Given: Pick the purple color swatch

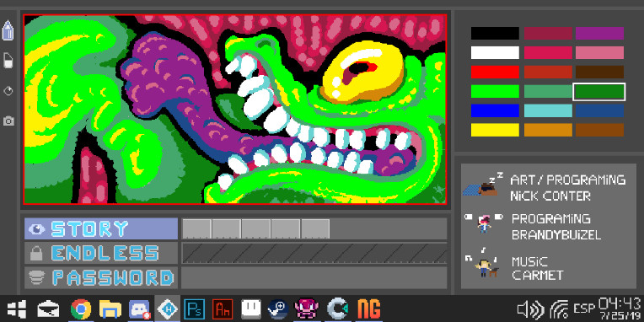Looking at the screenshot, I should coord(599,33).
